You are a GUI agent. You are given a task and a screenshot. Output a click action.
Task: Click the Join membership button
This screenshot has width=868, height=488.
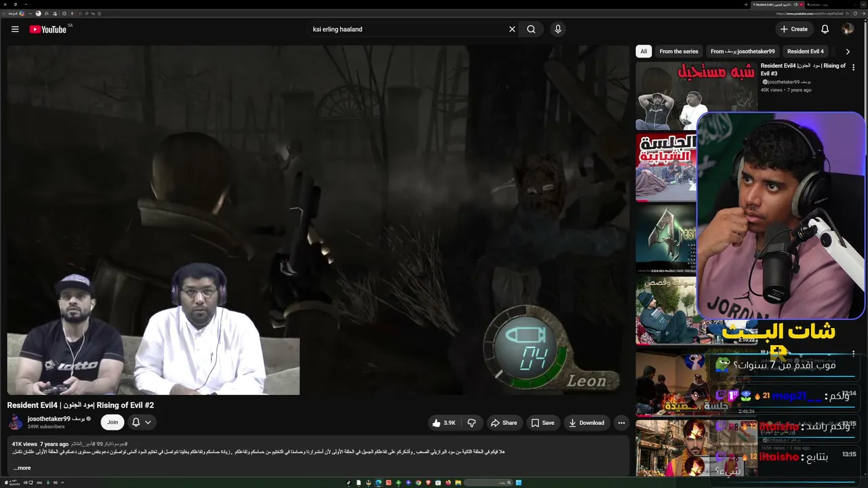pyautogui.click(x=113, y=422)
